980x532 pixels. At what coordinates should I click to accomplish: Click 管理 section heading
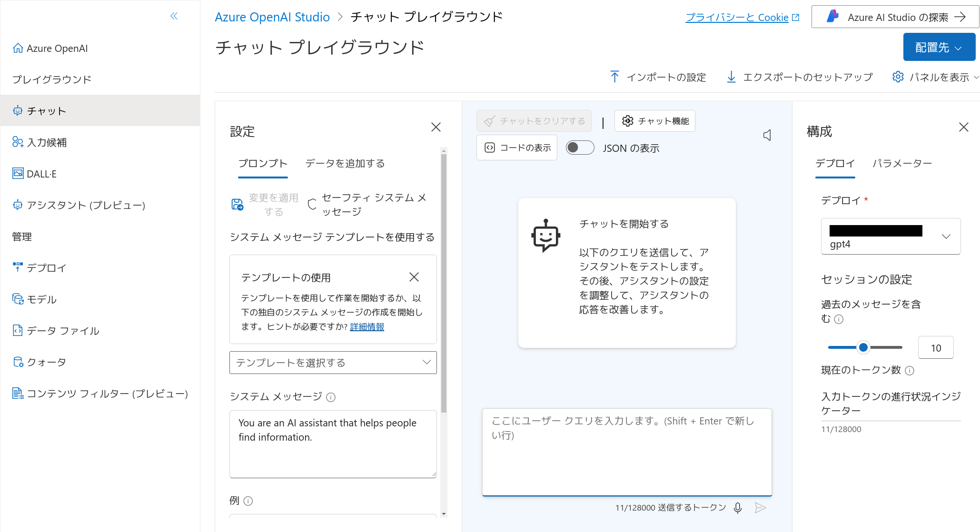[22, 236]
